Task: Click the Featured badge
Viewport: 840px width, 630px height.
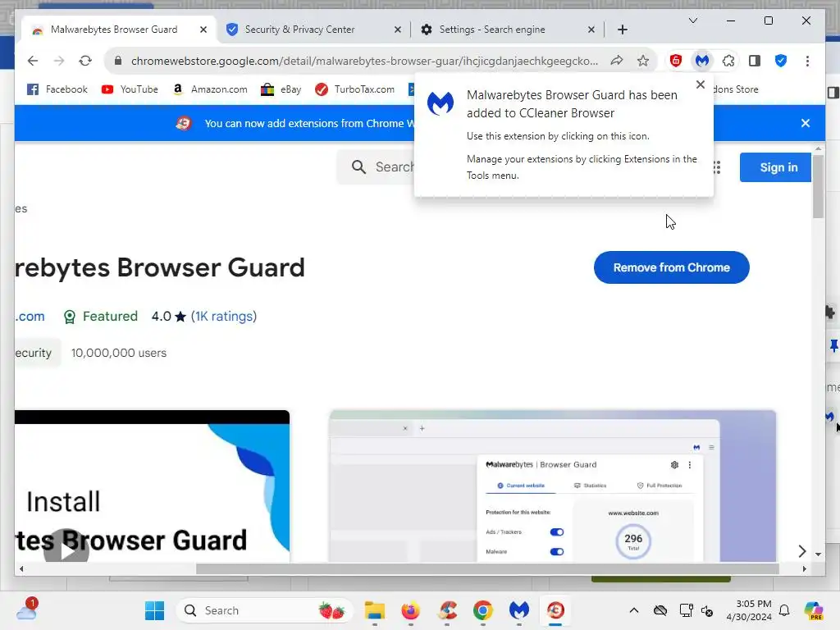Action: (x=100, y=317)
